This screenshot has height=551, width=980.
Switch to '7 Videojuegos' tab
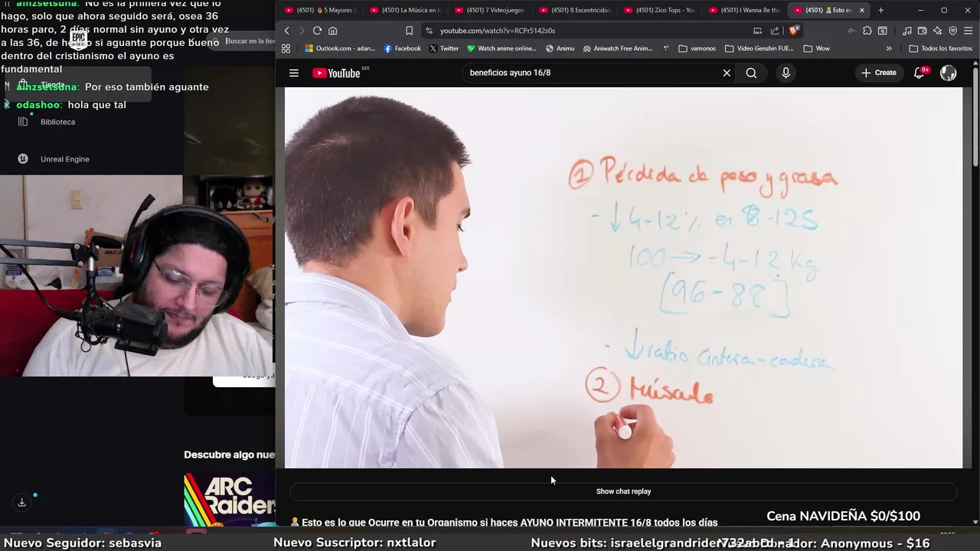click(491, 10)
